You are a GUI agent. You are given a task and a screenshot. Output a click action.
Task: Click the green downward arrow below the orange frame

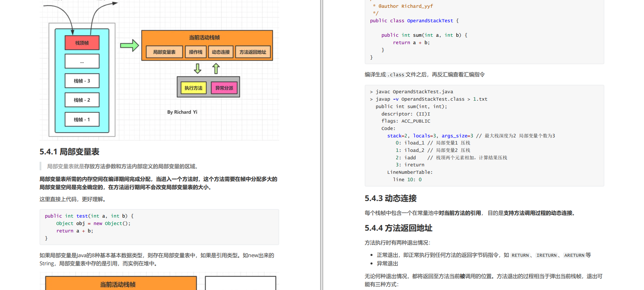pyautogui.click(x=198, y=69)
